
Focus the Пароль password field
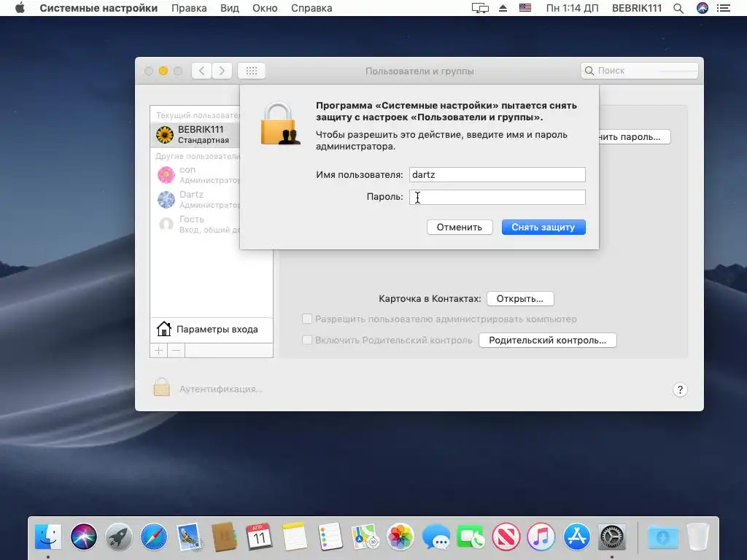pos(497,197)
